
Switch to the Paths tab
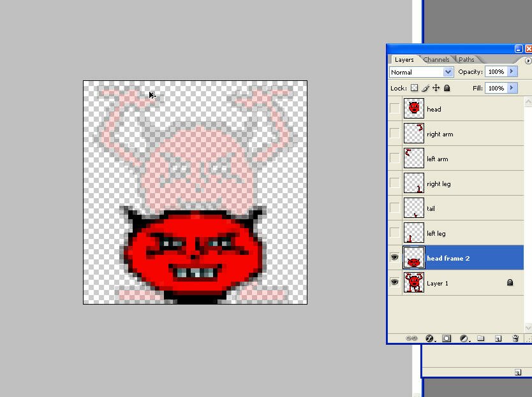(x=466, y=60)
